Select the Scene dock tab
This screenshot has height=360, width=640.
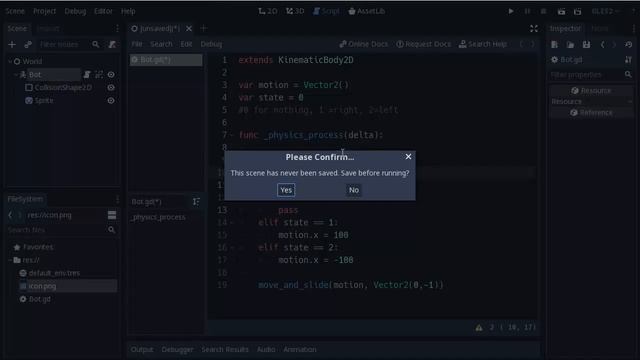tap(17, 28)
